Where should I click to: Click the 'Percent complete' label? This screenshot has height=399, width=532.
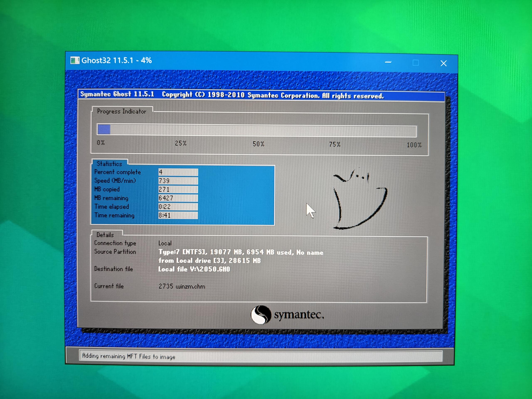(x=118, y=172)
